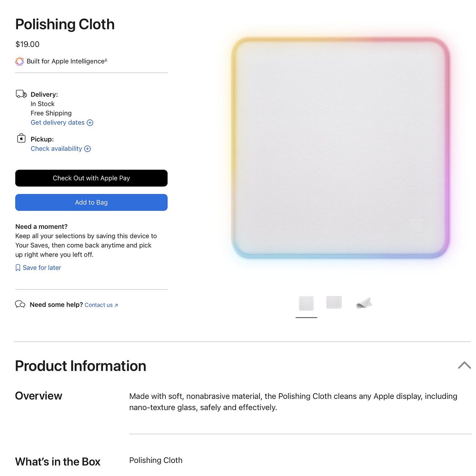Select the second flat cloth thumbnail
The image size is (476, 476).
(x=334, y=302)
